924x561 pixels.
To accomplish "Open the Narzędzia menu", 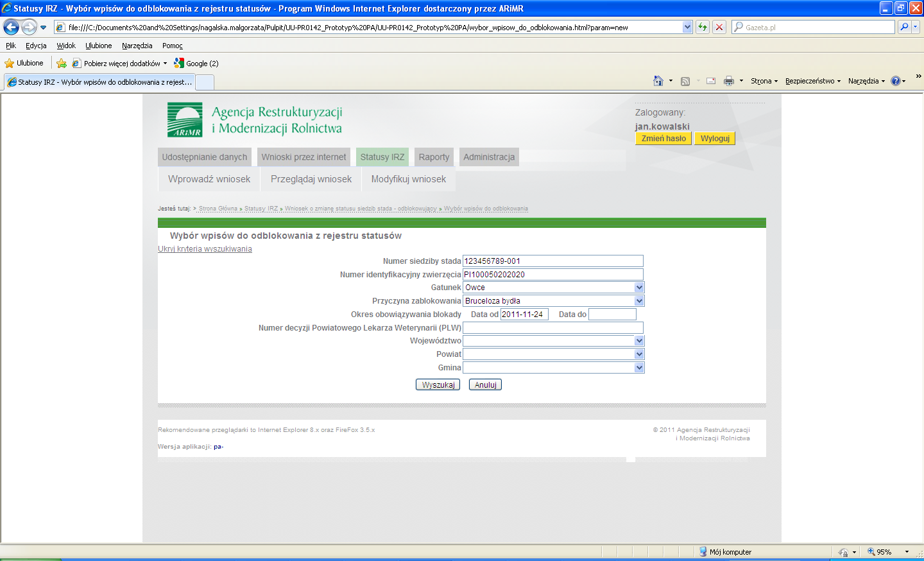I will pyautogui.click(x=137, y=46).
